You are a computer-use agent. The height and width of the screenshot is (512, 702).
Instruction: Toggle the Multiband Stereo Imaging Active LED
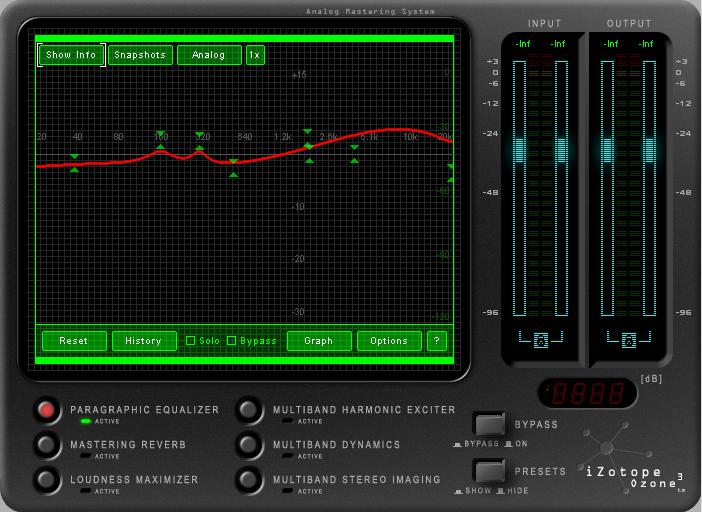(288, 491)
